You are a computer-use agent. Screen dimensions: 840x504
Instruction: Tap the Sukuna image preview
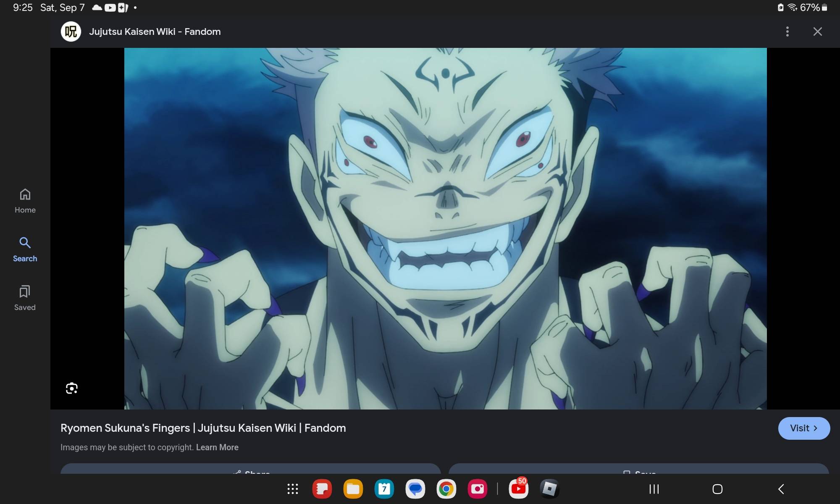coord(445,228)
